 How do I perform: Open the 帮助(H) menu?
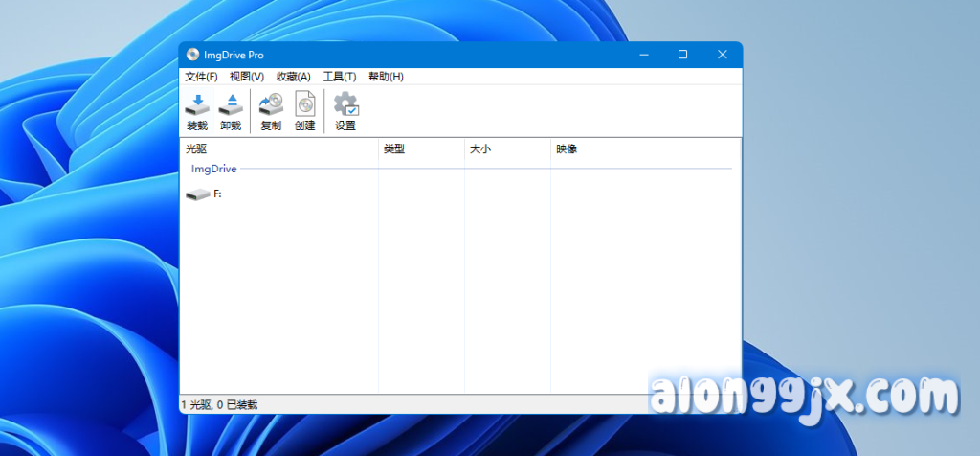(386, 77)
